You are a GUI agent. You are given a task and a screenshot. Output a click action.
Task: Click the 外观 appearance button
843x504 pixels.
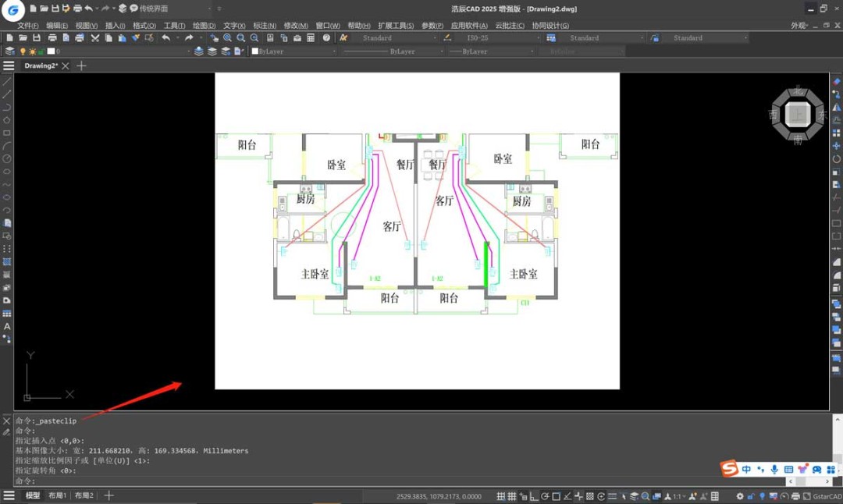tap(799, 26)
